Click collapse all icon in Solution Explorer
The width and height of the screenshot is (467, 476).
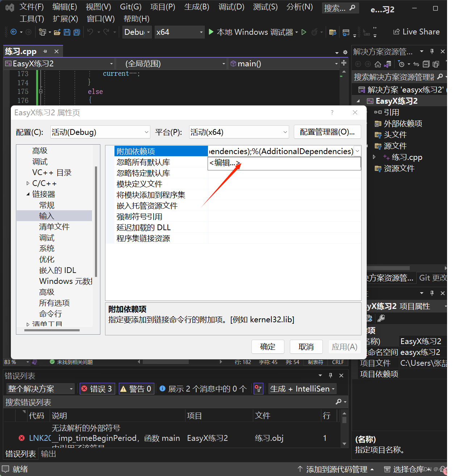pos(426,64)
